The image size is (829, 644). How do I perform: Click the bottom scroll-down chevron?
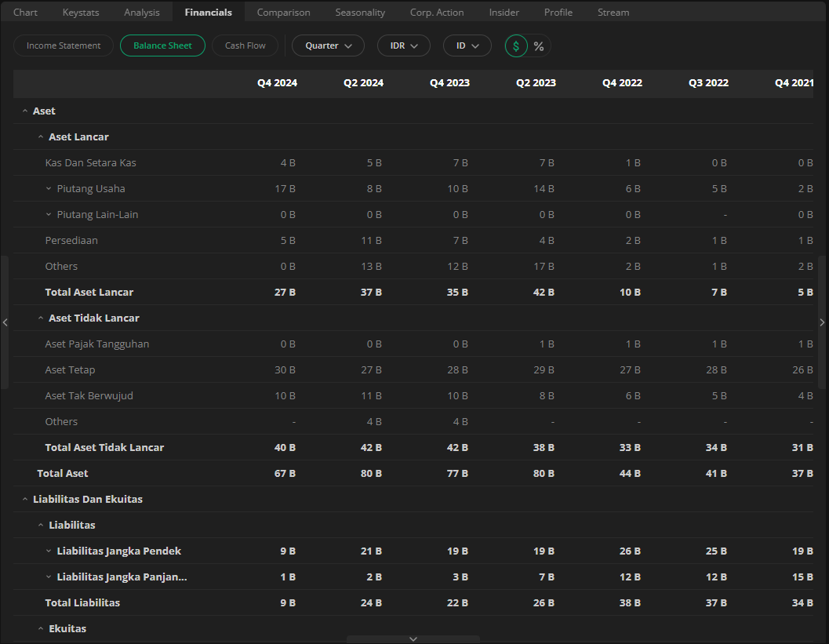coord(413,639)
